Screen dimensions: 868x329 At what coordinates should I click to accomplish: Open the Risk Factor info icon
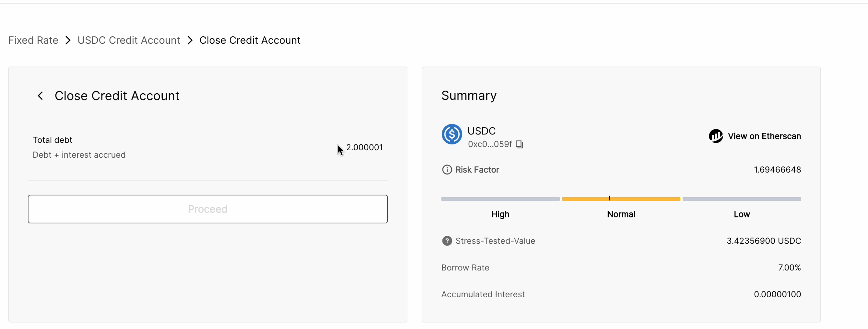(447, 170)
